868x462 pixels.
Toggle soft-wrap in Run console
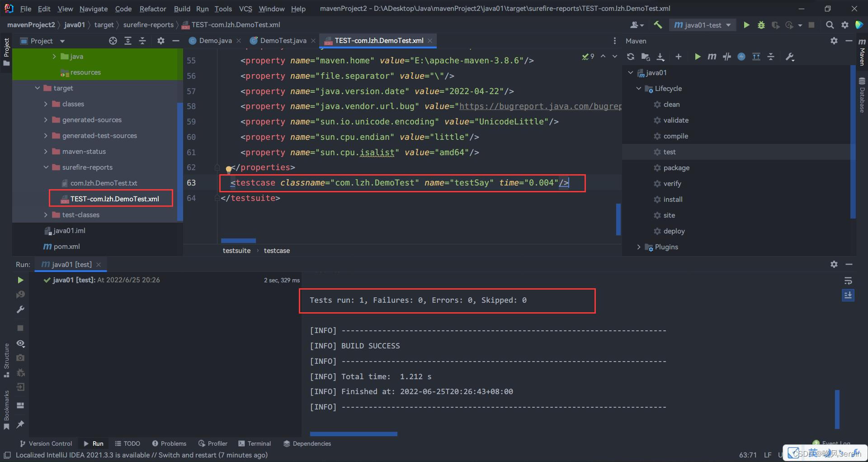tap(848, 281)
